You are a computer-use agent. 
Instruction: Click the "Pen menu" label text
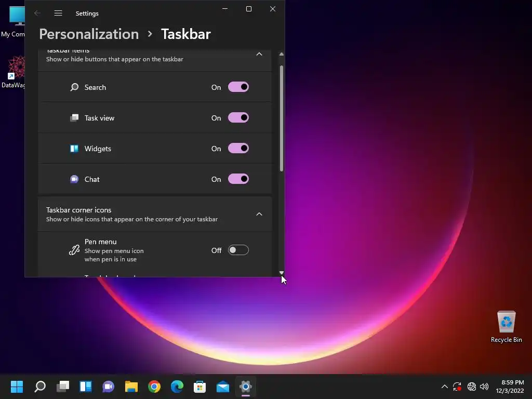(100, 242)
